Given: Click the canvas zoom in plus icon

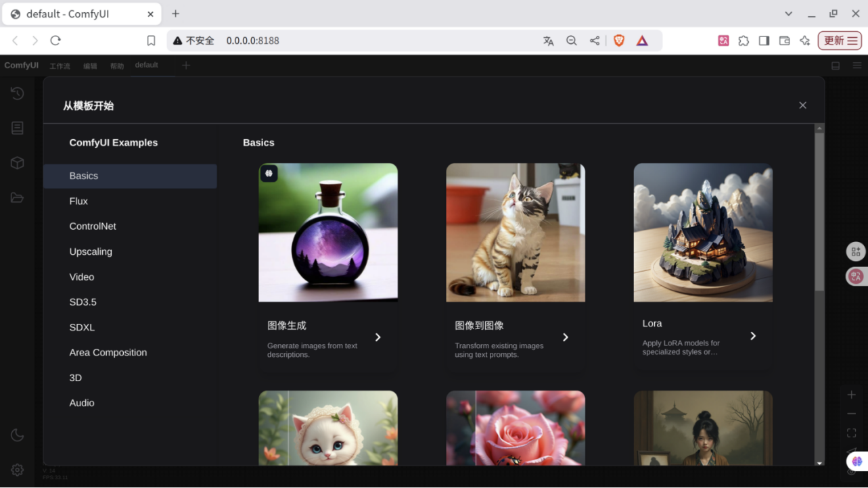Looking at the screenshot, I should [852, 395].
